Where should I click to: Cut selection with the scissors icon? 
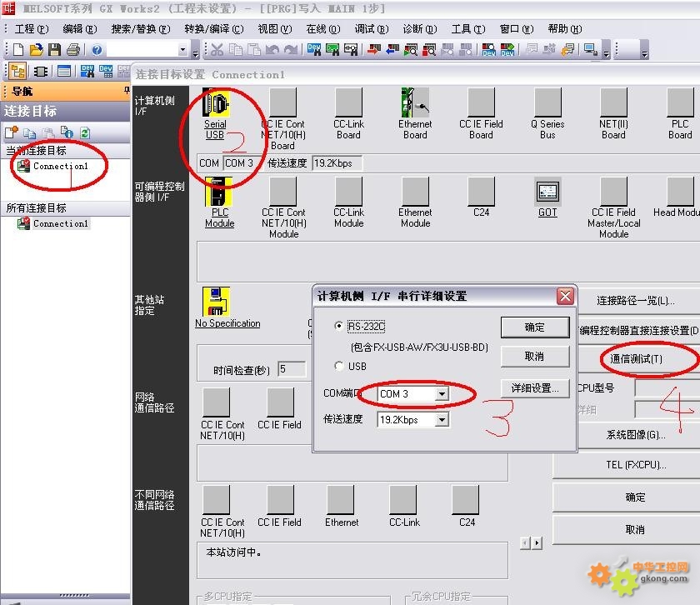tap(217, 49)
